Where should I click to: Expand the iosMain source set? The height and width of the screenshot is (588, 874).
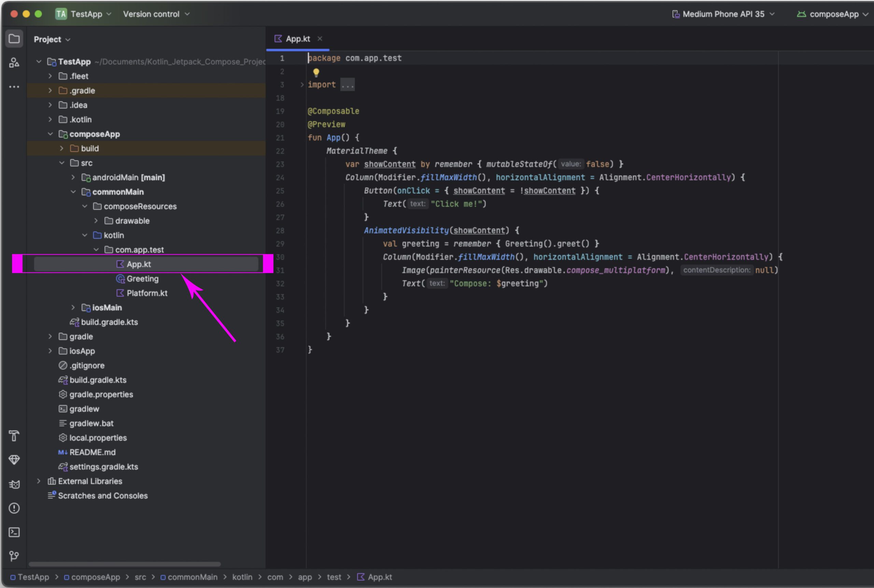click(73, 307)
